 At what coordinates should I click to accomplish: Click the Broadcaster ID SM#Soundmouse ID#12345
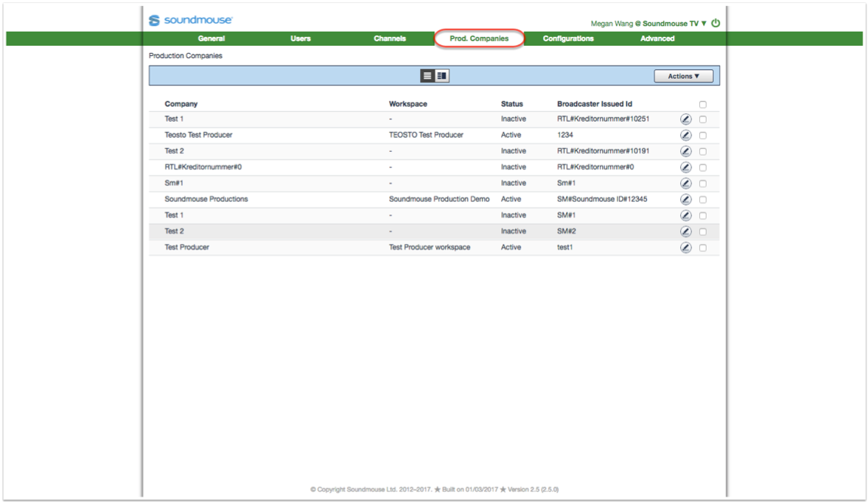tap(602, 199)
